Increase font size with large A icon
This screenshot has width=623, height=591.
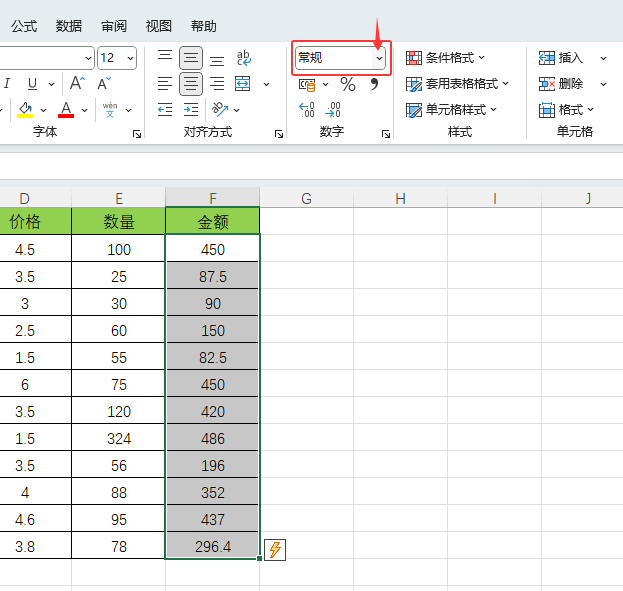(x=77, y=83)
